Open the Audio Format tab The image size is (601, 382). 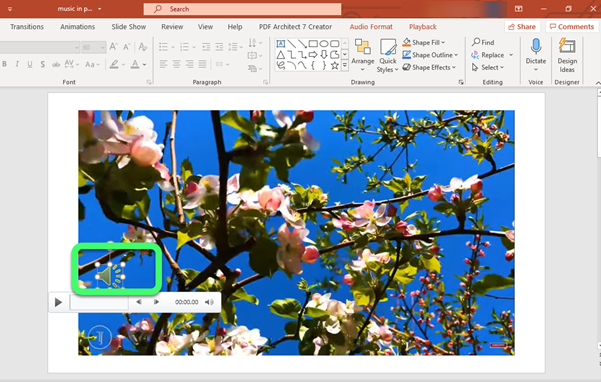click(x=371, y=27)
